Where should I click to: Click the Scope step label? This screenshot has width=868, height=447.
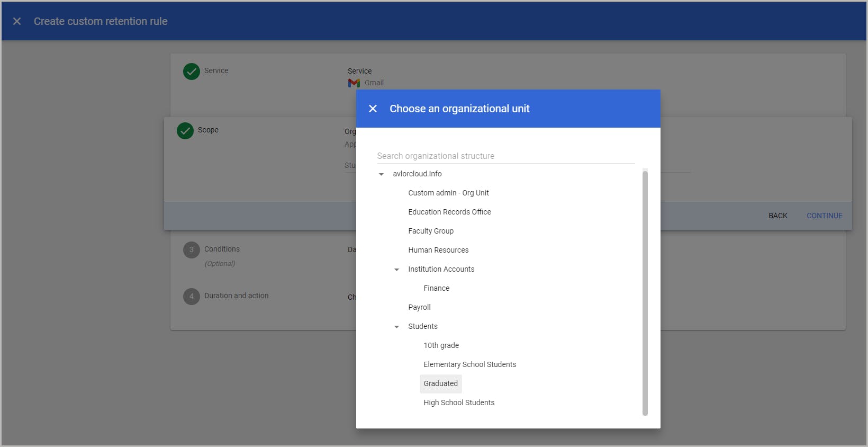pyautogui.click(x=208, y=130)
